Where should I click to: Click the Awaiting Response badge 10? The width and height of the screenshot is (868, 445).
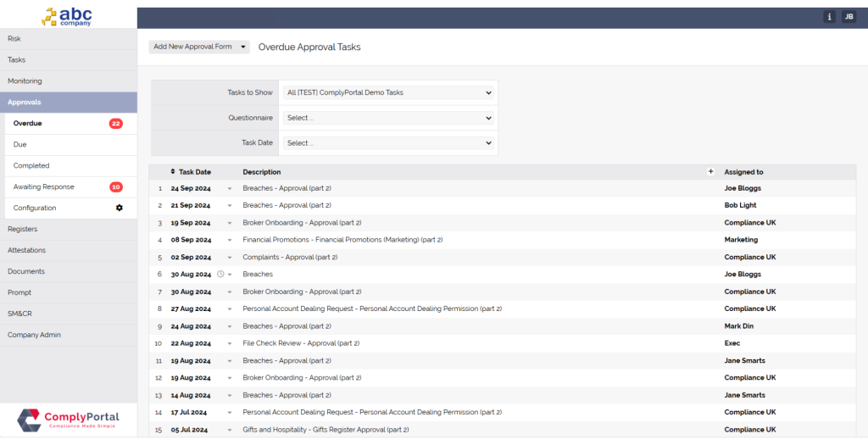116,187
